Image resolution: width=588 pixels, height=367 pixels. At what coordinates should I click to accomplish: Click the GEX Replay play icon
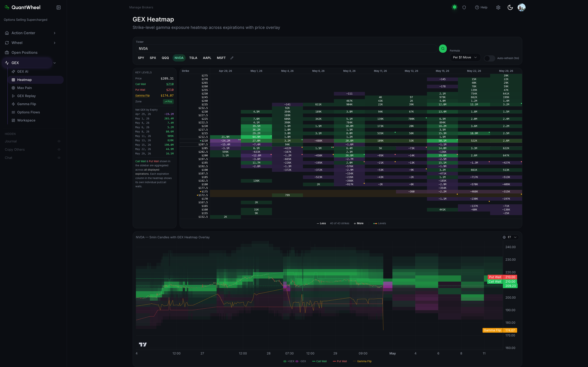coord(13,96)
